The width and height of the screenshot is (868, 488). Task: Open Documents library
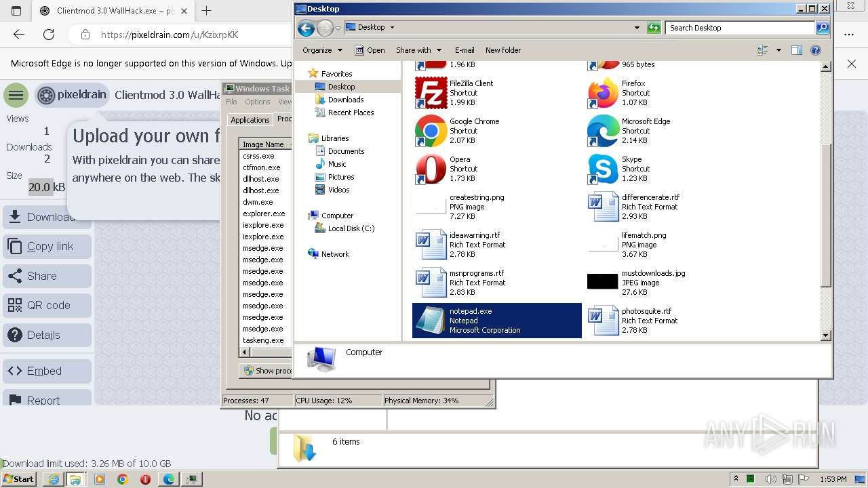tap(346, 151)
